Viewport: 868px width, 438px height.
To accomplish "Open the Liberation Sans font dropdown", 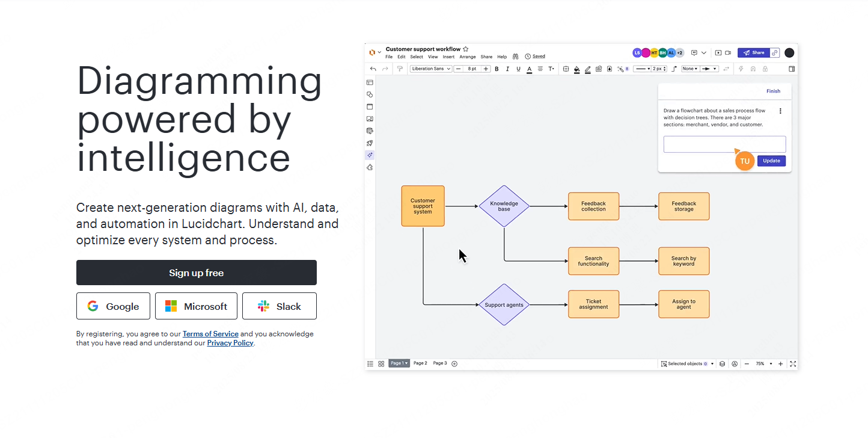I will coord(430,69).
